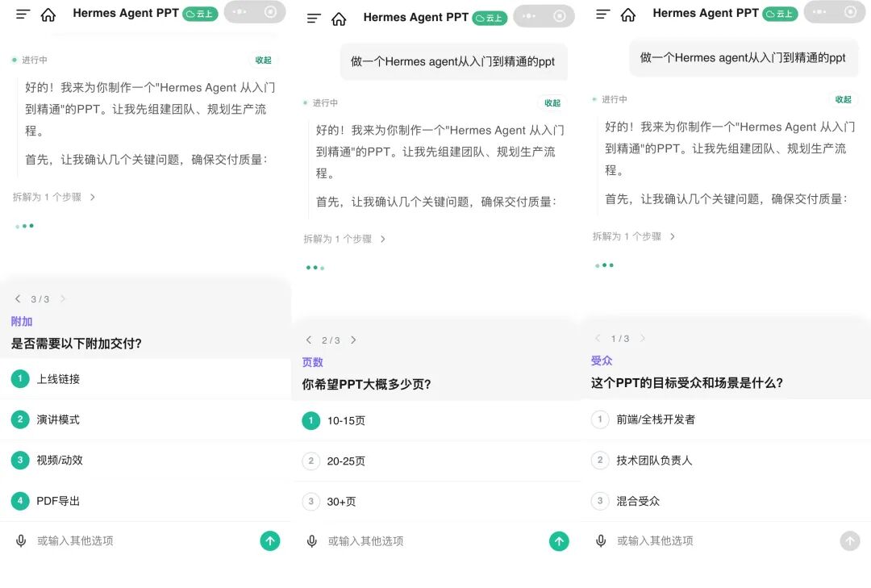Click 进行中 status in left panel

(x=30, y=60)
